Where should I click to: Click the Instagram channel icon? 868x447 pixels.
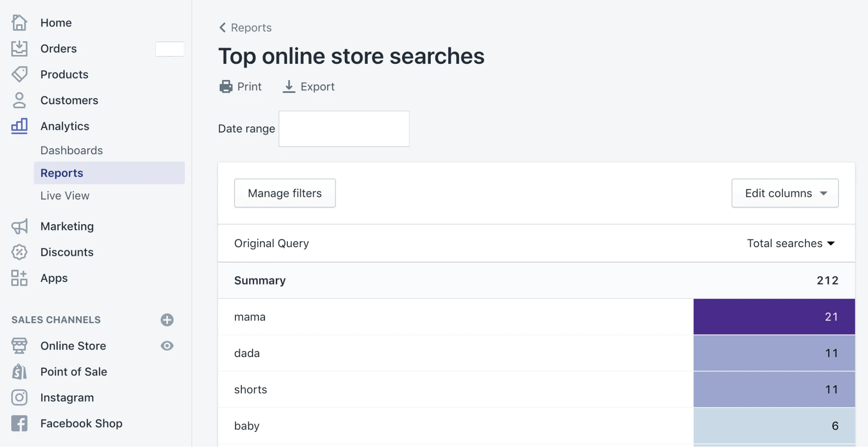coord(19,397)
